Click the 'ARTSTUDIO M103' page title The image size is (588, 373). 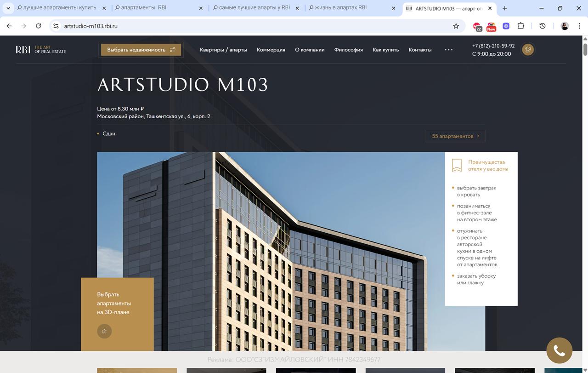tap(183, 85)
